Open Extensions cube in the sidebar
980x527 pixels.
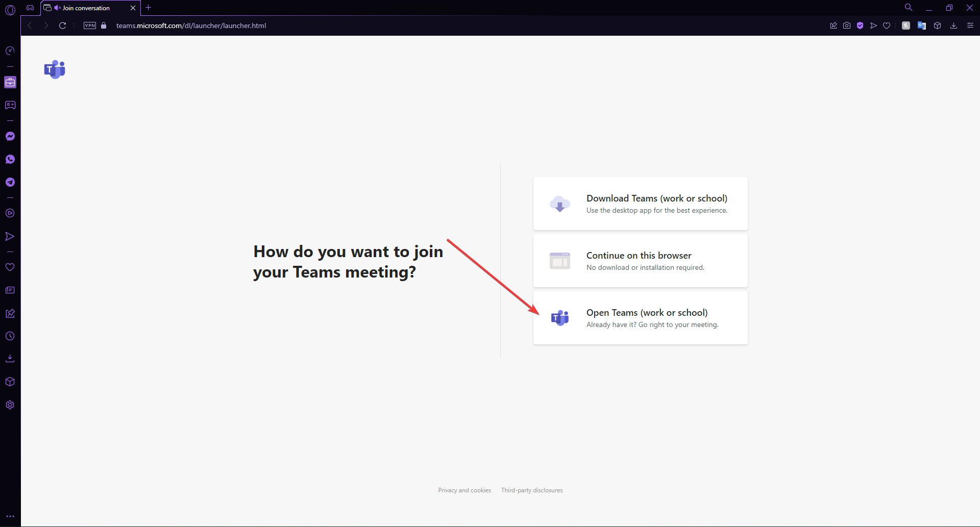10,382
